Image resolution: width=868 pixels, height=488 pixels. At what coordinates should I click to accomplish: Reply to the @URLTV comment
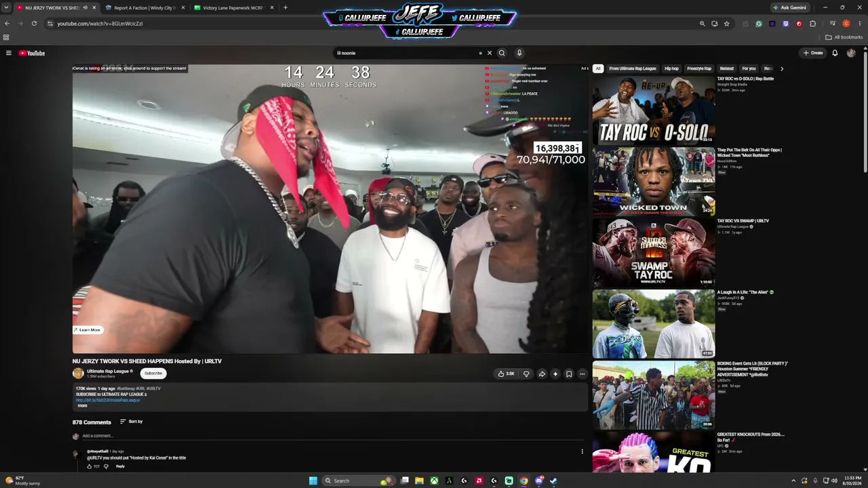tap(120, 466)
